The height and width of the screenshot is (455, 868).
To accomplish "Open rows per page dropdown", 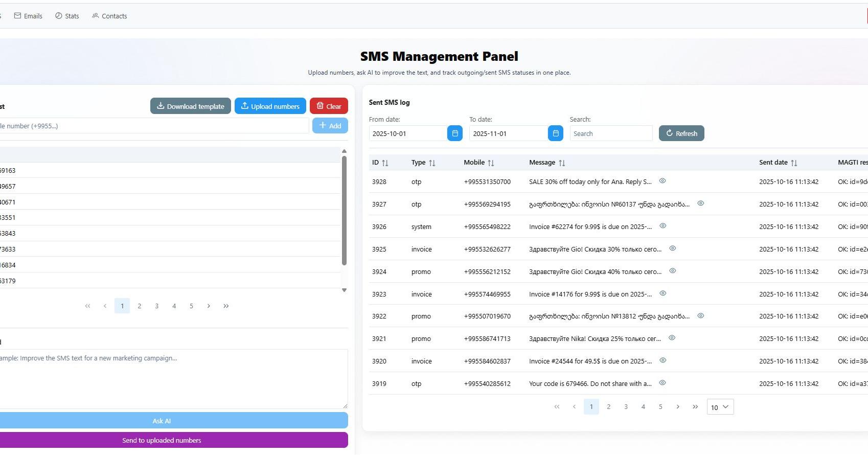I will click(x=720, y=407).
